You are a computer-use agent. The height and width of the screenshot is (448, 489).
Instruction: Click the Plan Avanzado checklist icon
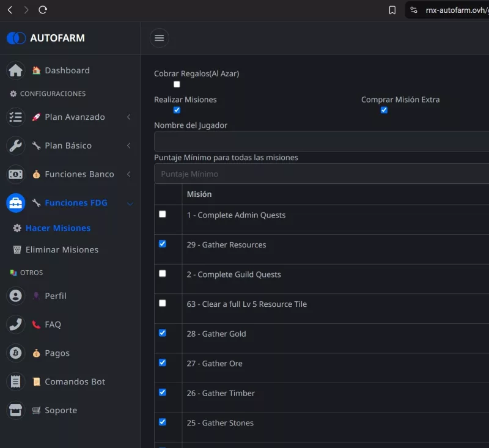pos(16,117)
